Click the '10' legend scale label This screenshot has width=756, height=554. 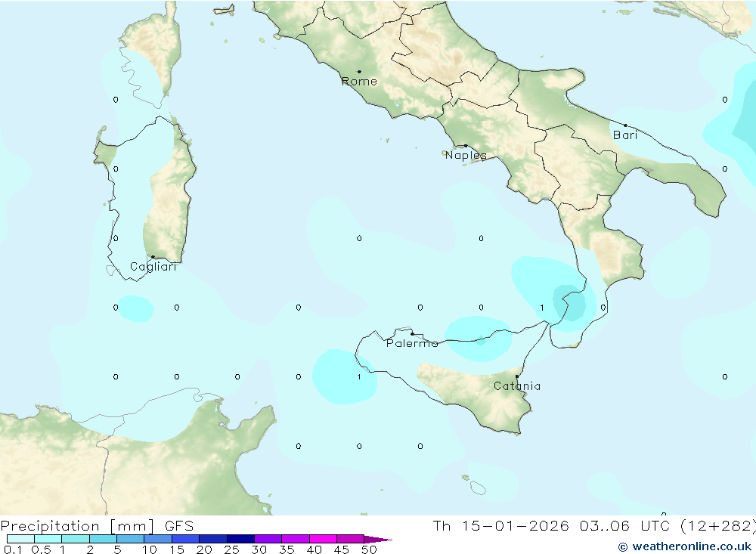[x=150, y=549]
